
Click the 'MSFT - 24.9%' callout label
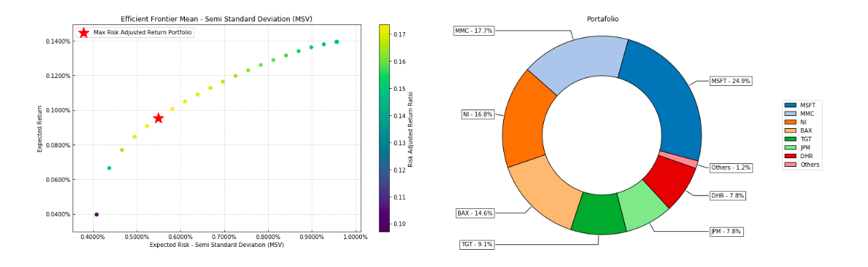click(730, 81)
